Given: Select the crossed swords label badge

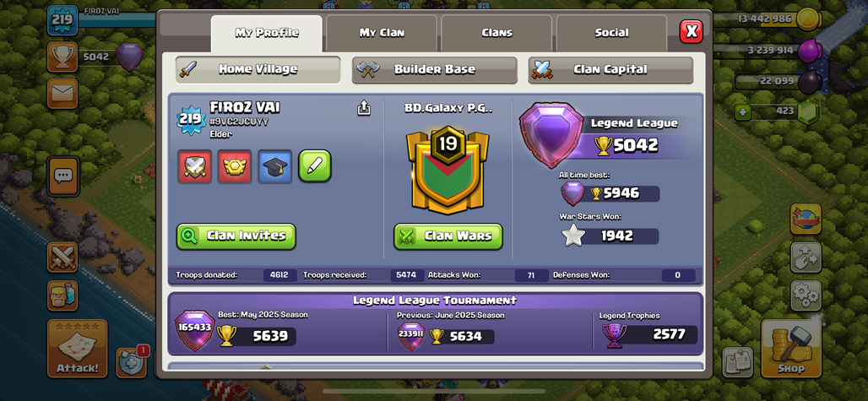Looking at the screenshot, I should (x=194, y=166).
